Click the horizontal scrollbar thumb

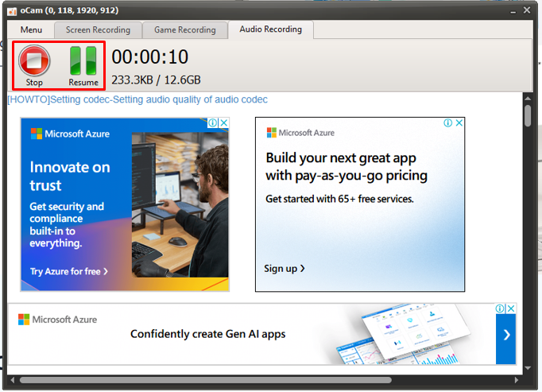pos(206,380)
